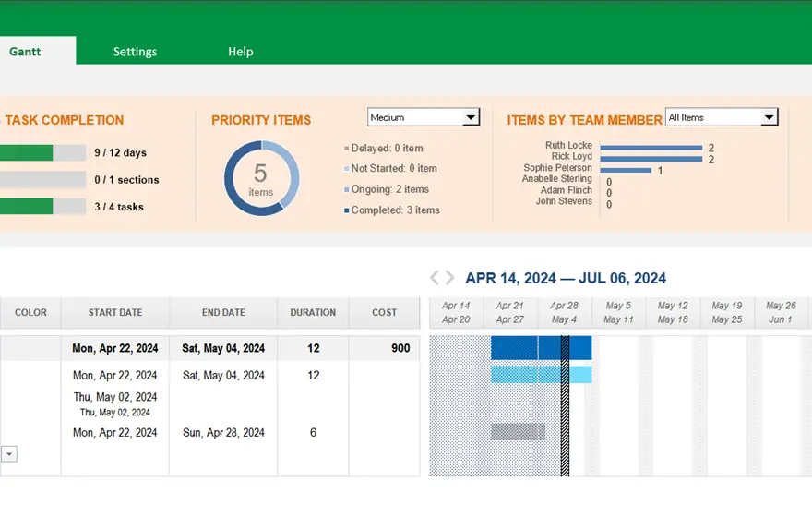Image resolution: width=812 pixels, height=517 pixels.
Task: Open the Help tab
Action: pos(240,52)
